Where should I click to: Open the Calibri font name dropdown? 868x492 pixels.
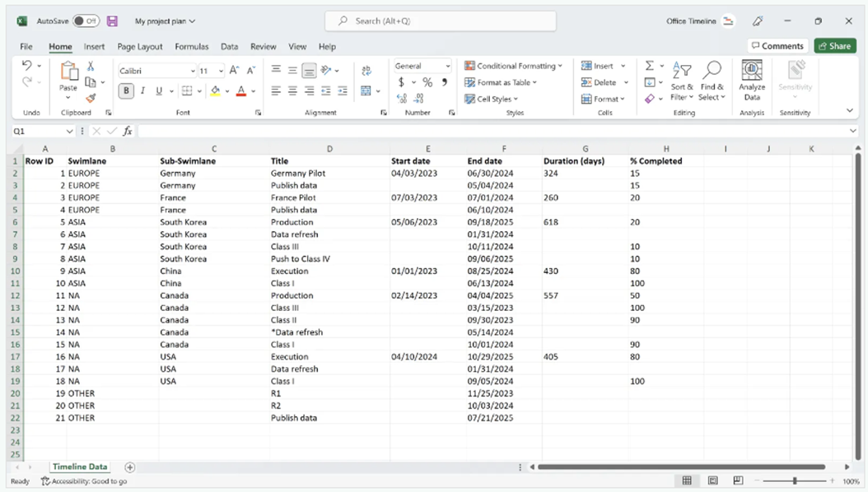click(x=193, y=71)
